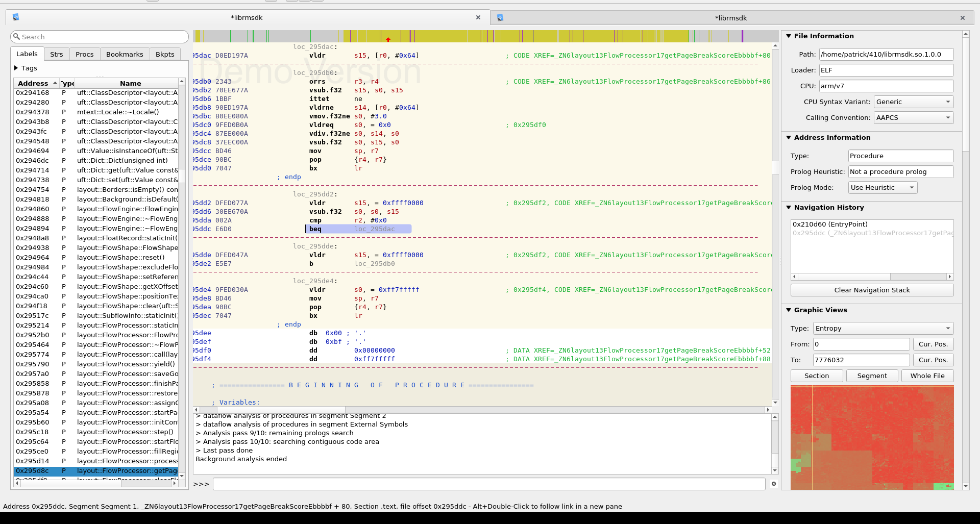Collapse the File Information section
The image size is (980, 524).
[x=789, y=36]
